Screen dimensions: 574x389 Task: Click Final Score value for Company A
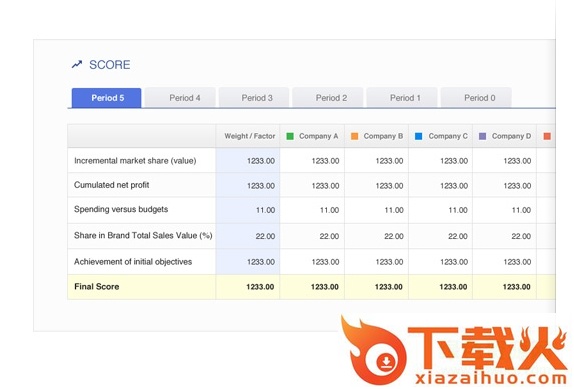pyautogui.click(x=325, y=287)
